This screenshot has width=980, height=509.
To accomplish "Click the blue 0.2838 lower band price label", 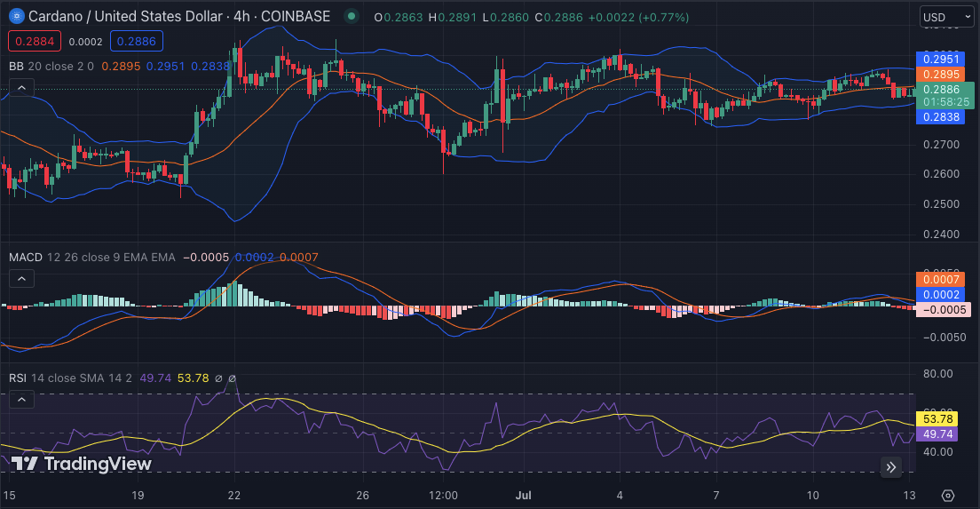I will tap(941, 117).
